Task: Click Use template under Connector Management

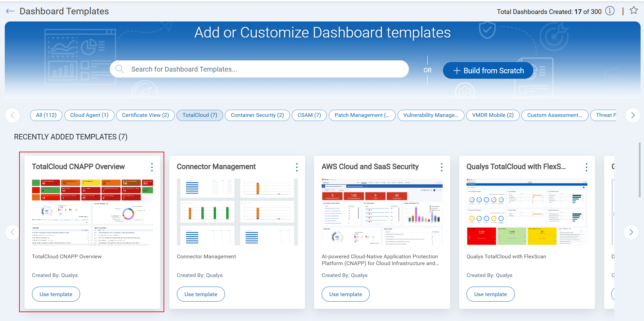Action: click(200, 294)
